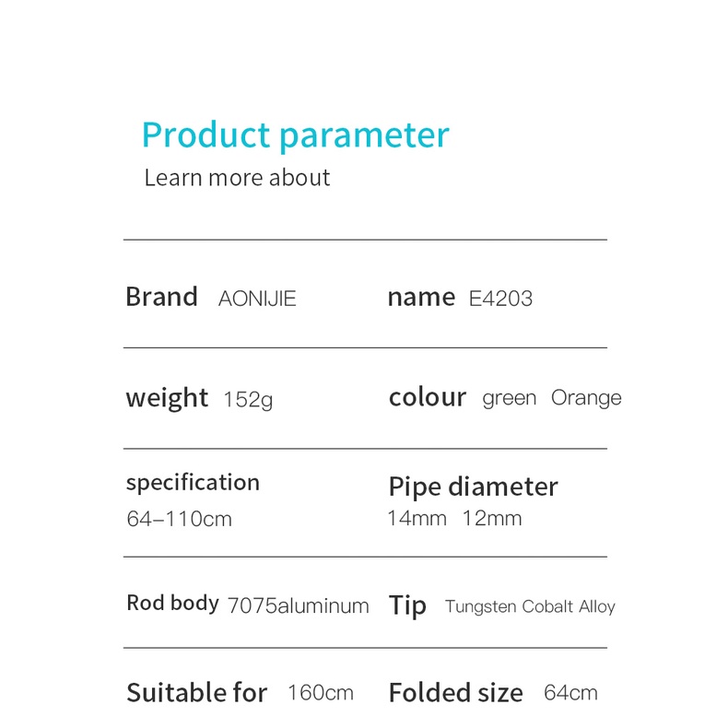Viewport: 728px width, 728px height.
Task: Choose the Orange colour option
Action: tap(586, 398)
